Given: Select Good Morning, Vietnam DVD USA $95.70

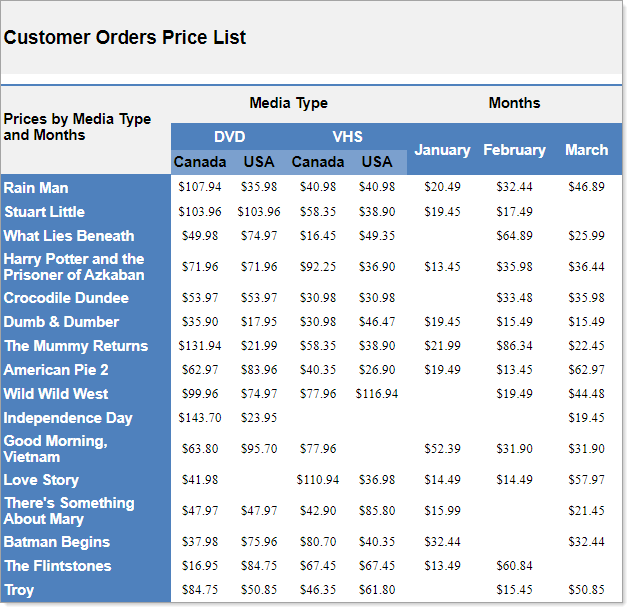Looking at the screenshot, I should tap(259, 449).
